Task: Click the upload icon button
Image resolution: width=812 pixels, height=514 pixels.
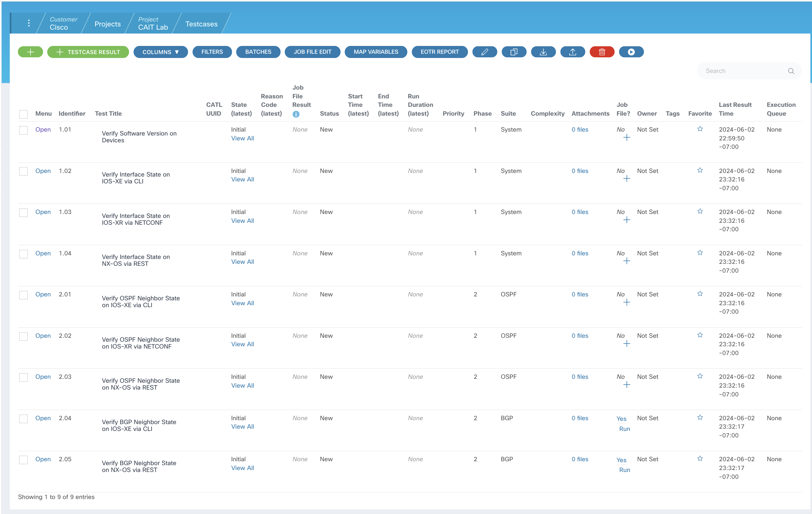Action: pos(572,52)
